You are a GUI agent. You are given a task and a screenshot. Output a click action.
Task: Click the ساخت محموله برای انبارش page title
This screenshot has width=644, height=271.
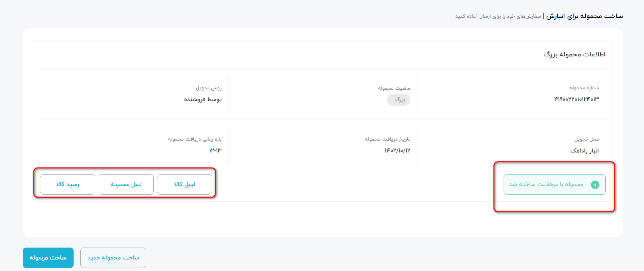click(585, 16)
